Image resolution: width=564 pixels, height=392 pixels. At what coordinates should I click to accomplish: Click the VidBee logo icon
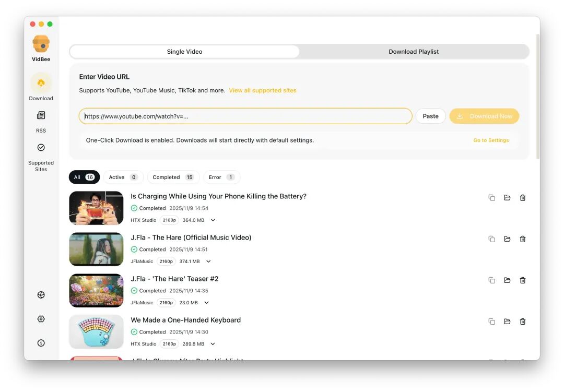point(41,44)
